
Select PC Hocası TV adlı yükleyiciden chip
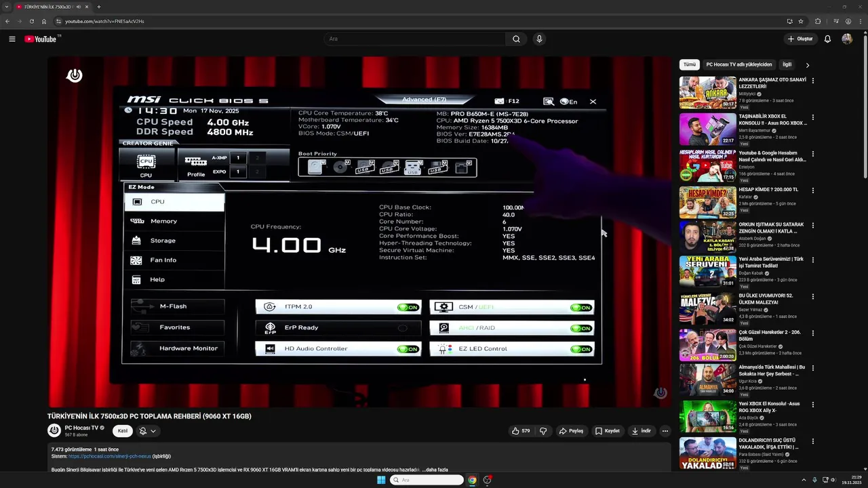coord(739,64)
